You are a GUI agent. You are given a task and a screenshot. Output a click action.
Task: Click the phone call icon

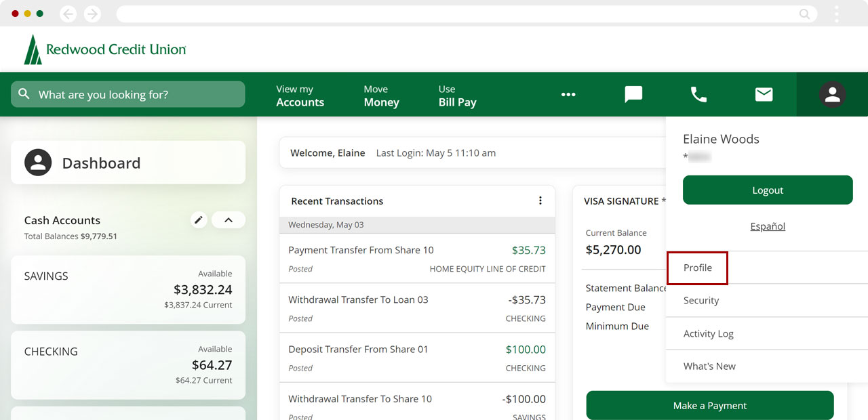(698, 95)
